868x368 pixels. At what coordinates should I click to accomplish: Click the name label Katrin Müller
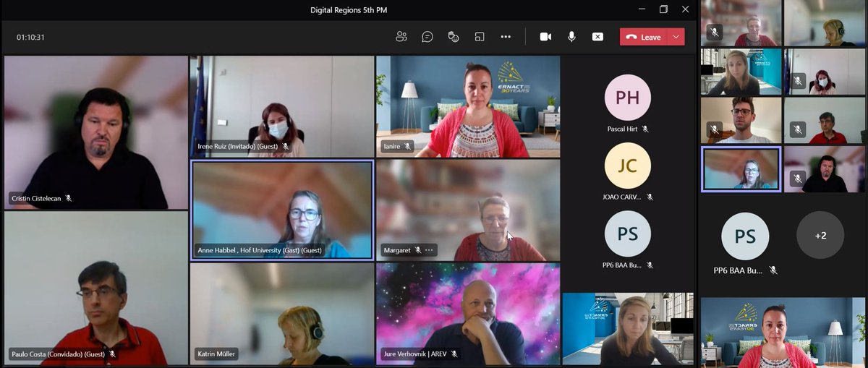[x=218, y=354]
